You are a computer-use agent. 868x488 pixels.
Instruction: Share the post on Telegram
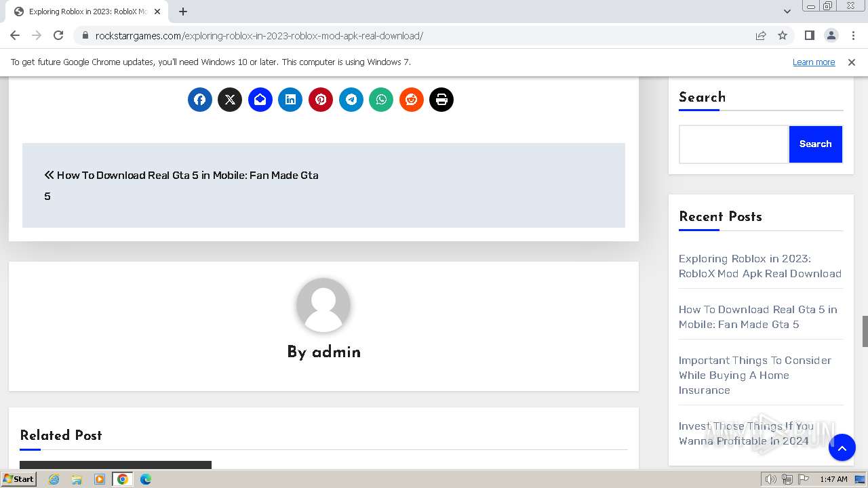[x=351, y=100]
